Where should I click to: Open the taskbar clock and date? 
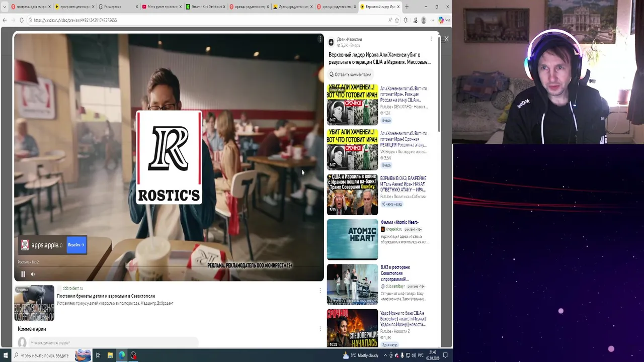(433, 355)
